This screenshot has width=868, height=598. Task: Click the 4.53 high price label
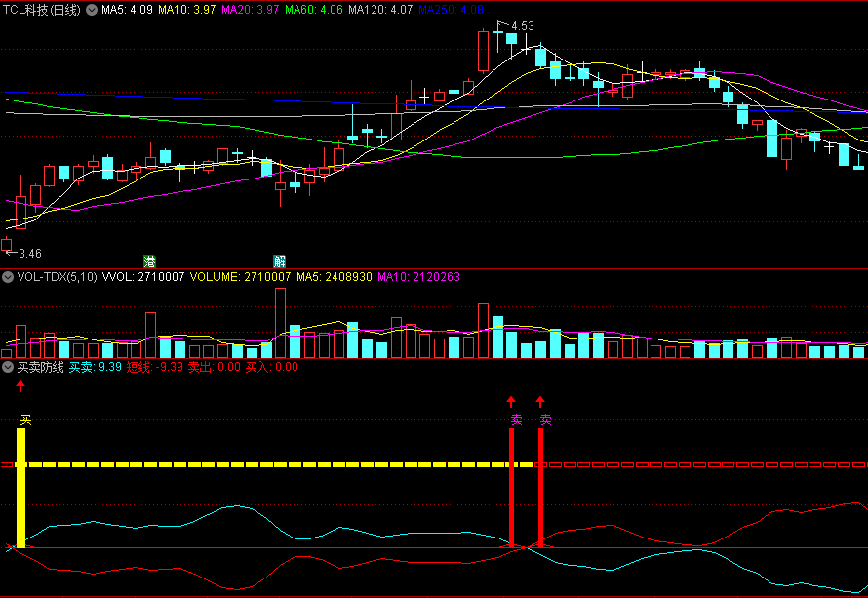point(523,26)
